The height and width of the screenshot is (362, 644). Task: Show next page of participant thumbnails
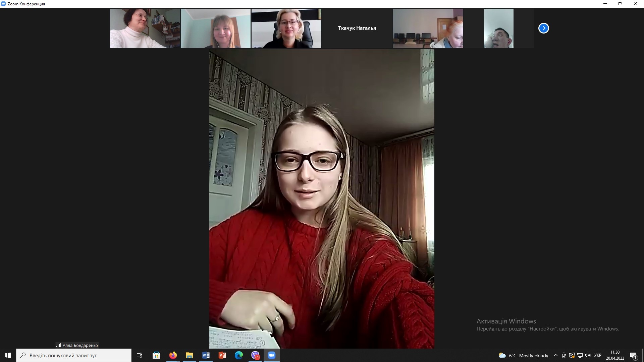[x=543, y=28]
